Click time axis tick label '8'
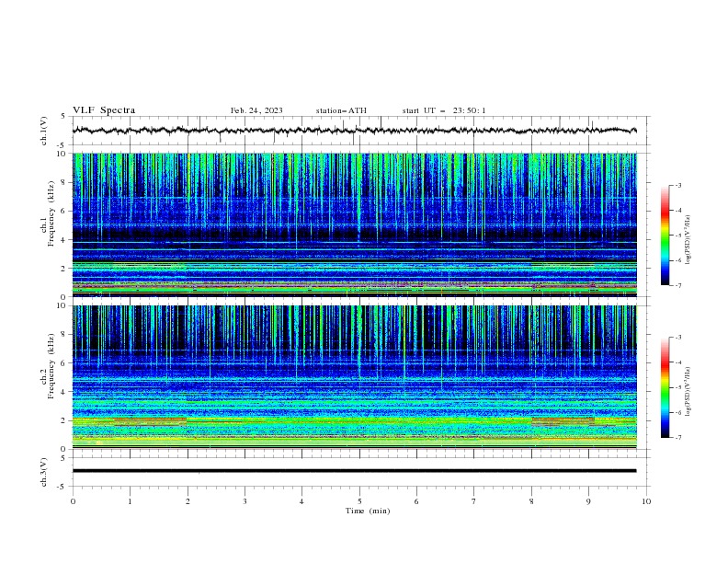 coord(531,501)
